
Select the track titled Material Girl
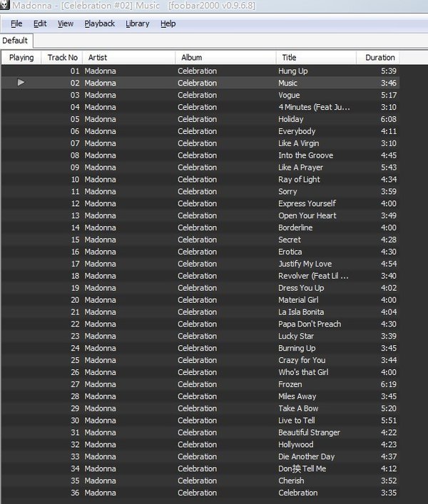point(200,300)
